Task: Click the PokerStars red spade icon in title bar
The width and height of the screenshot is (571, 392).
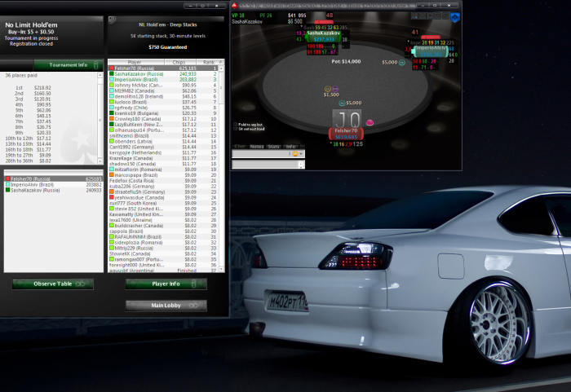Action: click(235, 6)
